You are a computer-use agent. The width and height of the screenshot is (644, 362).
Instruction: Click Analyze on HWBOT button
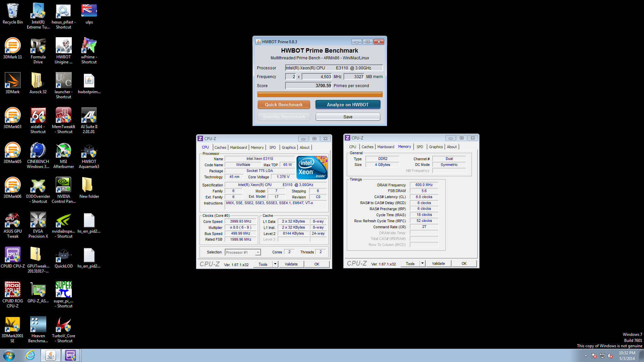[348, 105]
